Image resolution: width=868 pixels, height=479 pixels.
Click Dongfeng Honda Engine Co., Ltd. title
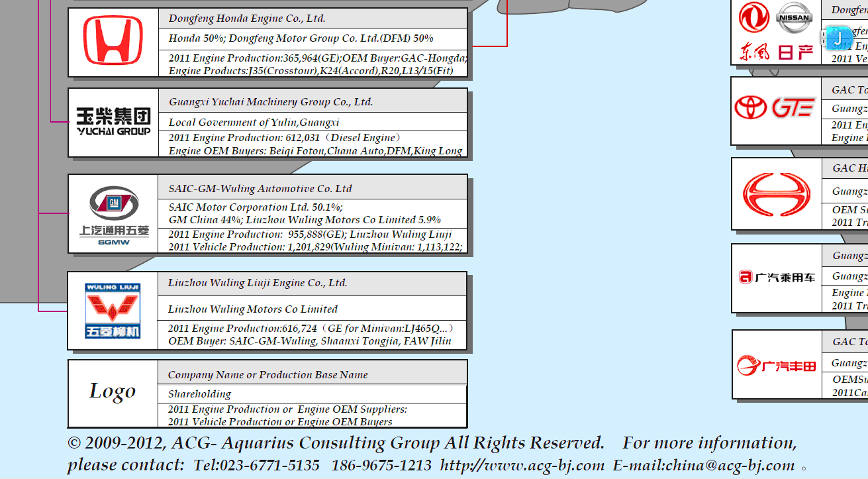pos(247,19)
